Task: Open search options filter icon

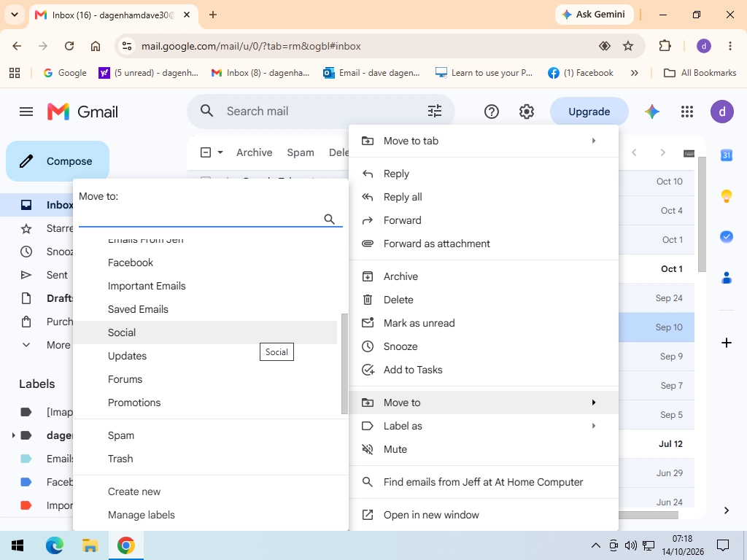Action: 435,112
